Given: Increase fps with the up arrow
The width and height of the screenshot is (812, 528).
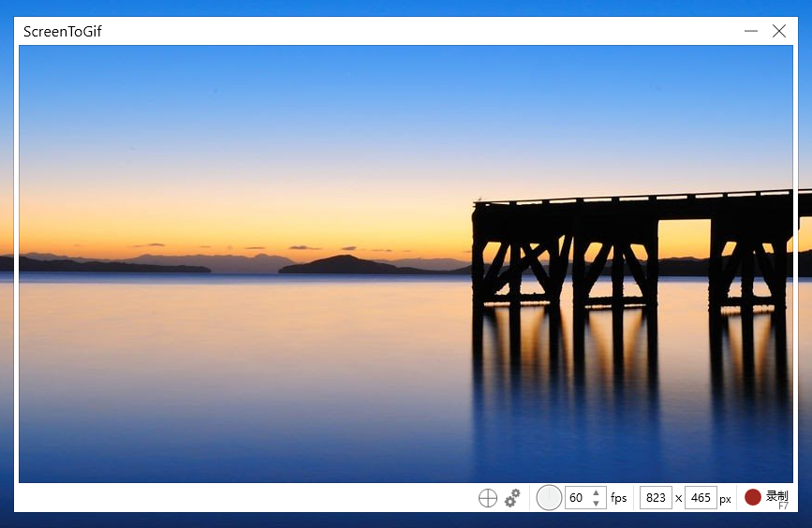Looking at the screenshot, I should point(596,492).
